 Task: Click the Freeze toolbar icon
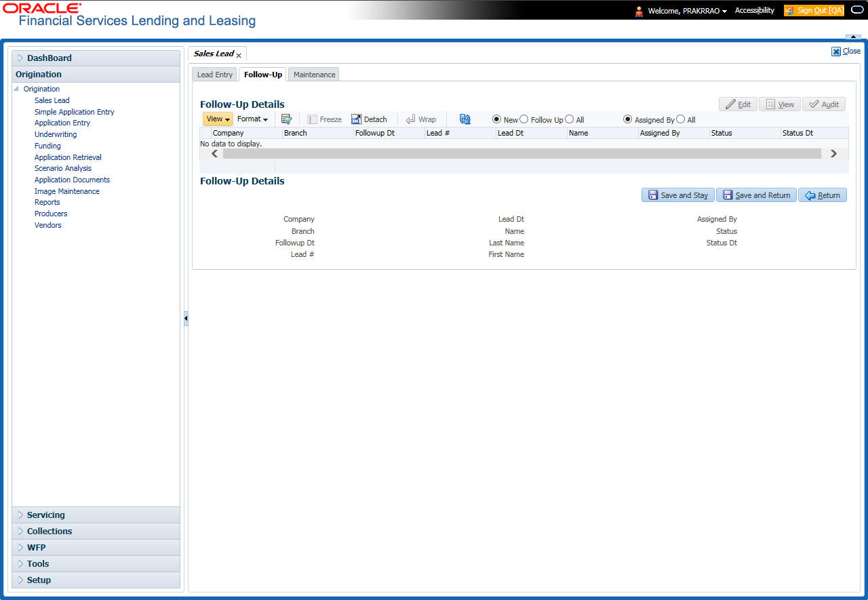coord(324,119)
